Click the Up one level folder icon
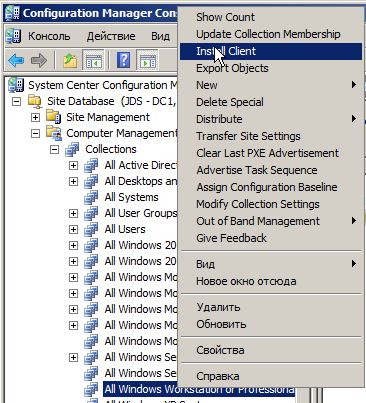 70,61
